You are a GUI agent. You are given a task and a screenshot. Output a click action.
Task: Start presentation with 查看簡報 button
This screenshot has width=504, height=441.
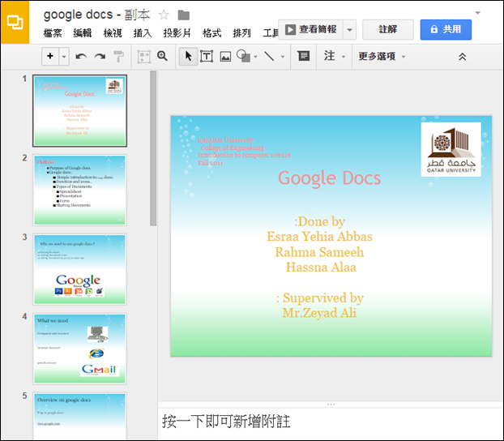click(310, 30)
